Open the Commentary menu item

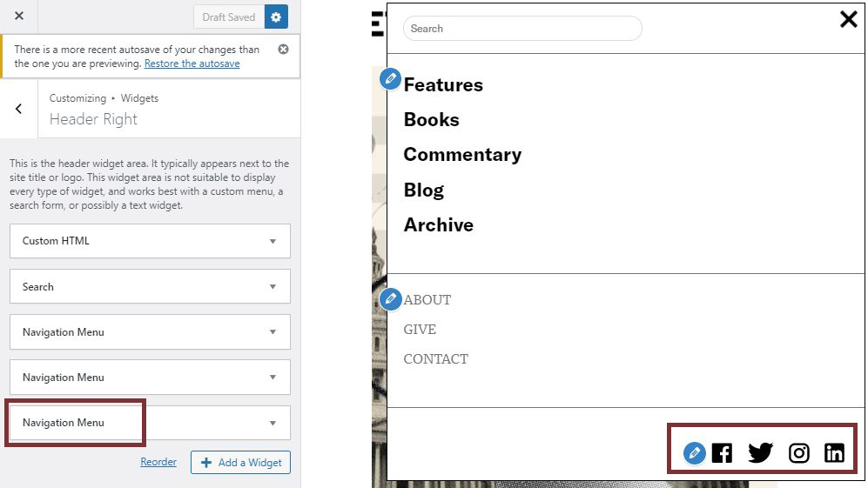point(462,155)
